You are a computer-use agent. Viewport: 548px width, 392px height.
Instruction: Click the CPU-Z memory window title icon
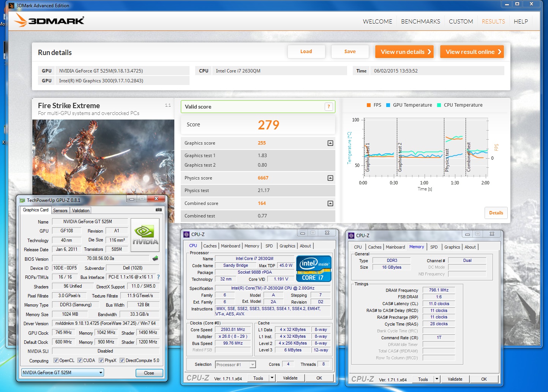click(351, 236)
